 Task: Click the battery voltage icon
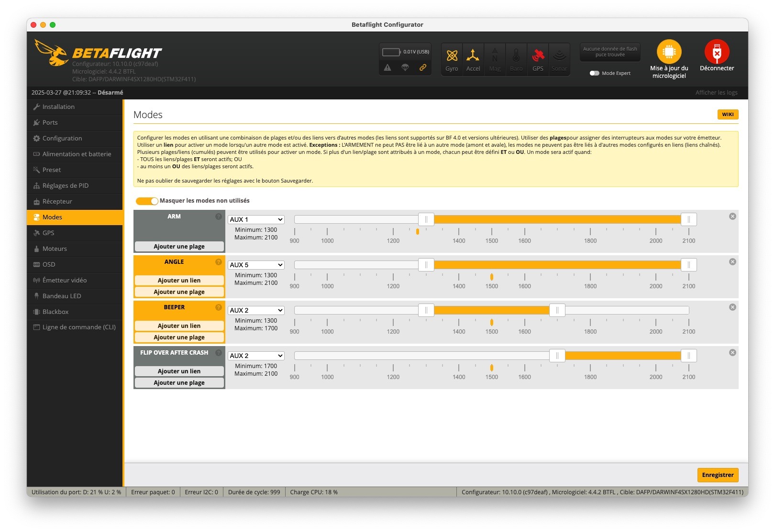[x=391, y=52]
